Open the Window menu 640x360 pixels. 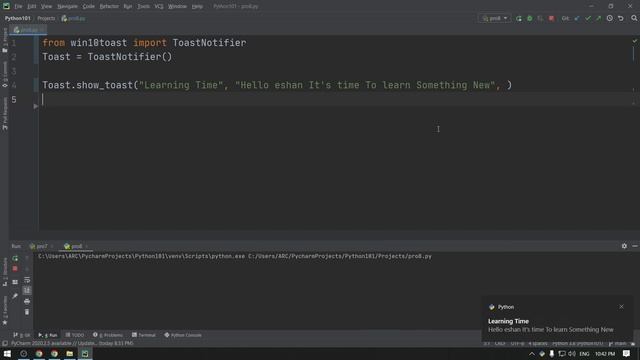click(177, 7)
